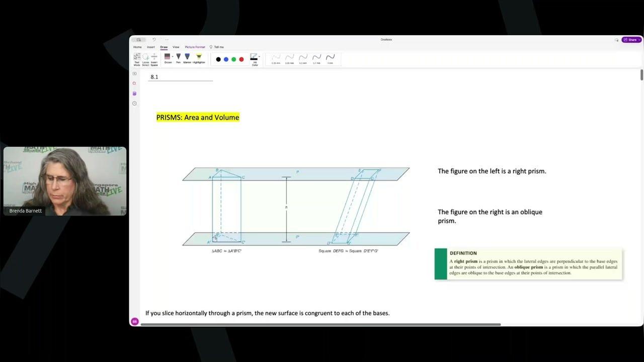Image resolution: width=644 pixels, height=362 pixels.
Task: Click the purple account avatar at bottom left
Action: coord(134,321)
